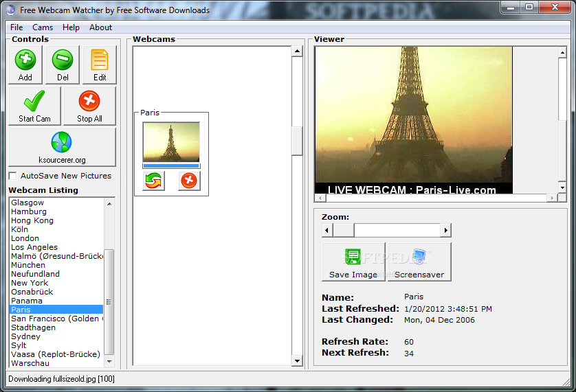Enable AutoSave New Pictures checkbox
Image resolution: width=576 pixels, height=392 pixels.
pyautogui.click(x=13, y=176)
